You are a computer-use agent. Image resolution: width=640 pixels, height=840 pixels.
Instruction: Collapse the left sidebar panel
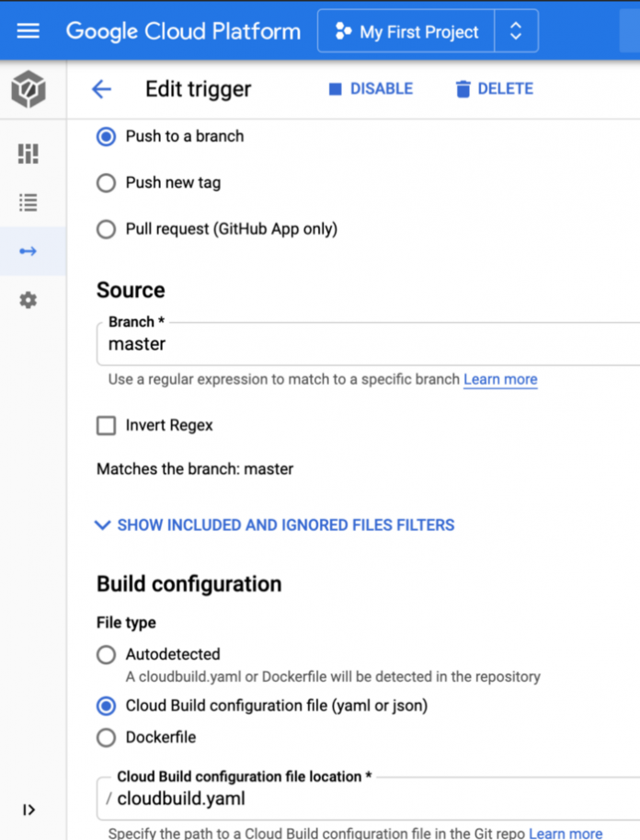(29, 810)
